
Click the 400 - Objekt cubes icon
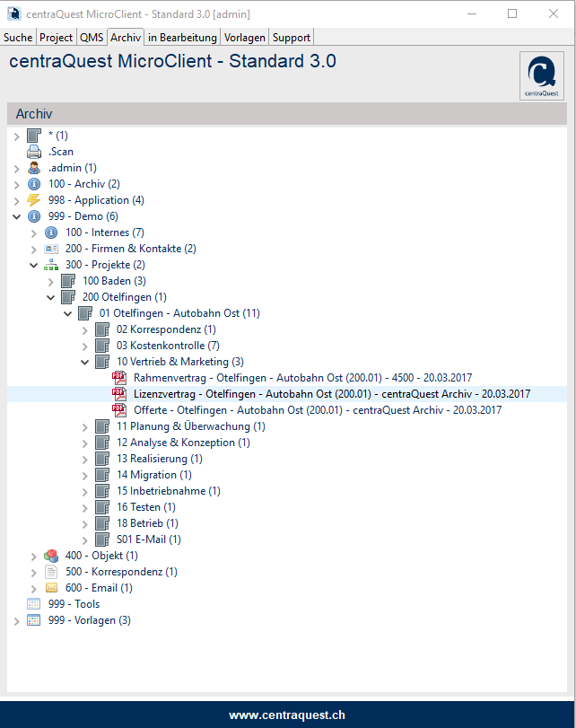(x=51, y=556)
